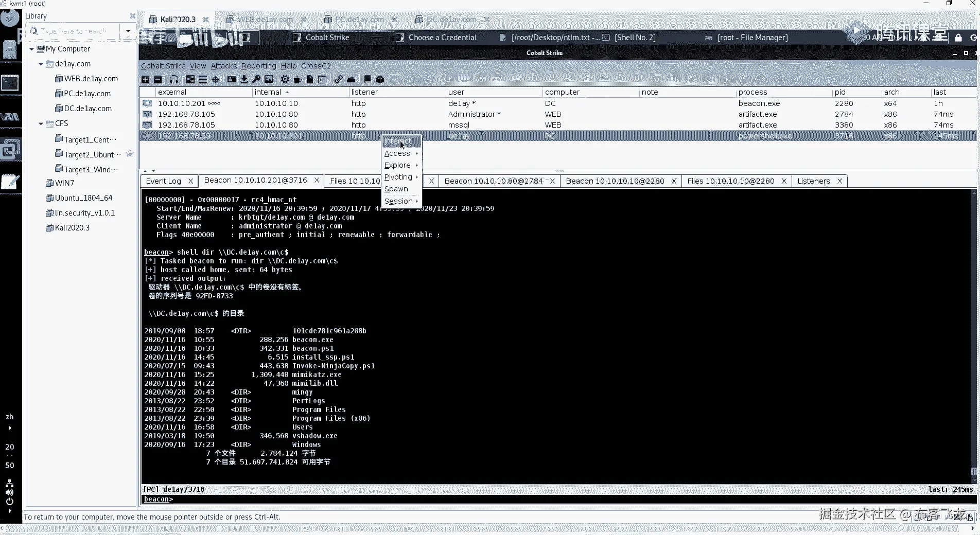Viewport: 980px width, 535px height.
Task: Choose Interact from the context menu
Action: [x=401, y=141]
